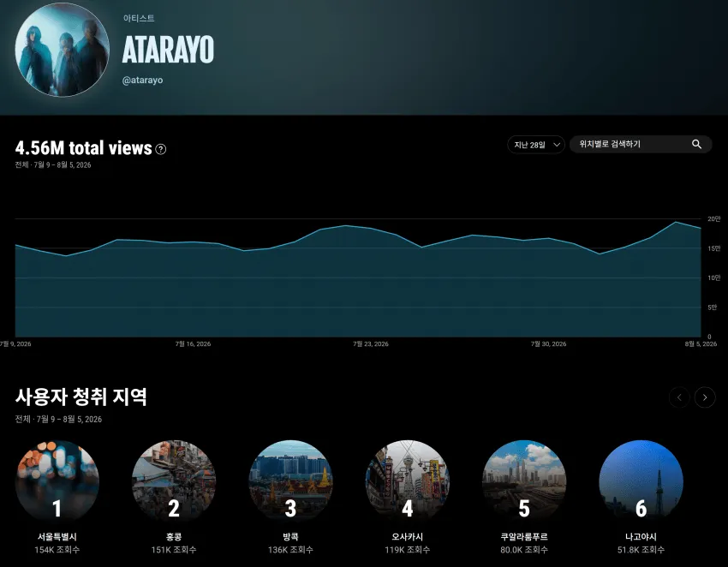Screen dimensions: 728x567
Task: Click the 아티스트 label above the artist name
Action: (x=139, y=18)
